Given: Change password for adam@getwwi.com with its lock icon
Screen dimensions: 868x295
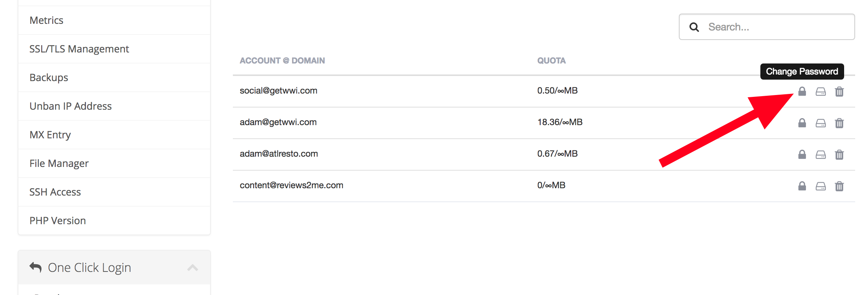Looking at the screenshot, I should pyautogui.click(x=802, y=123).
